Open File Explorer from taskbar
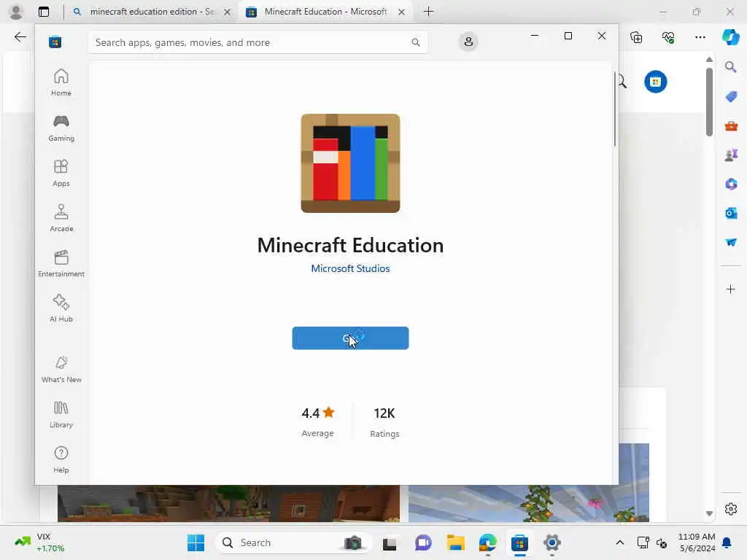The height and width of the screenshot is (560, 747). point(455,542)
